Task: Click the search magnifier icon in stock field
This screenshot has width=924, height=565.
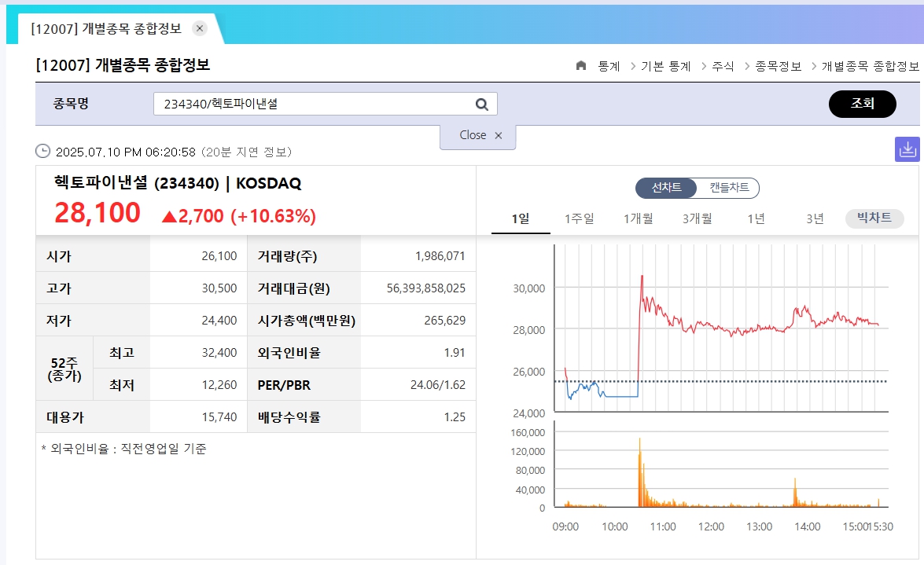Action: coord(481,105)
